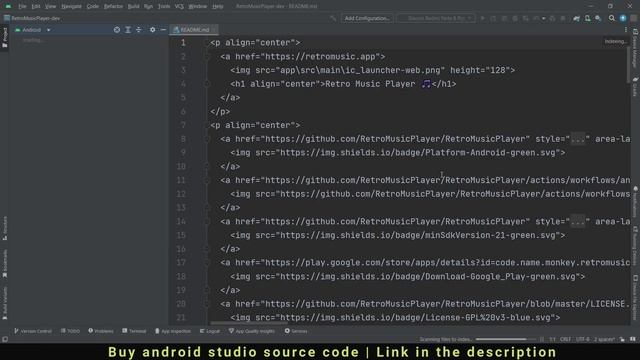Open the device selector dropdown
Image resolution: width=640 pixels, height=360 pixels.
[x=436, y=18]
